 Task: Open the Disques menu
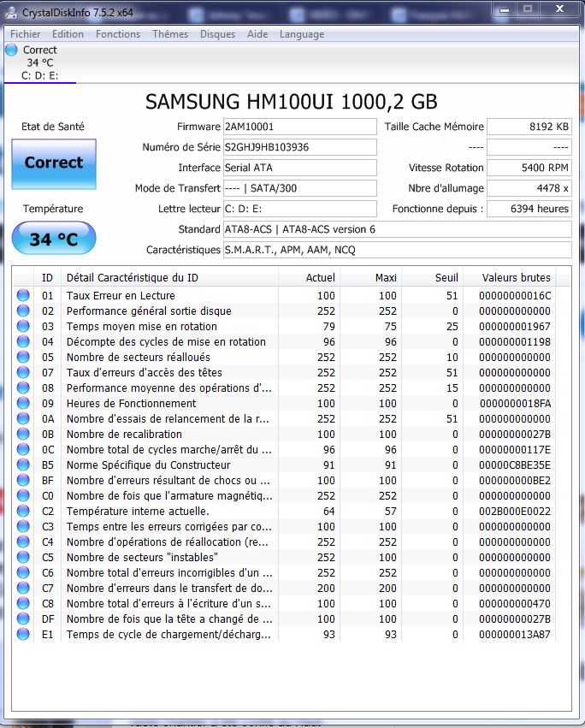pyautogui.click(x=217, y=34)
